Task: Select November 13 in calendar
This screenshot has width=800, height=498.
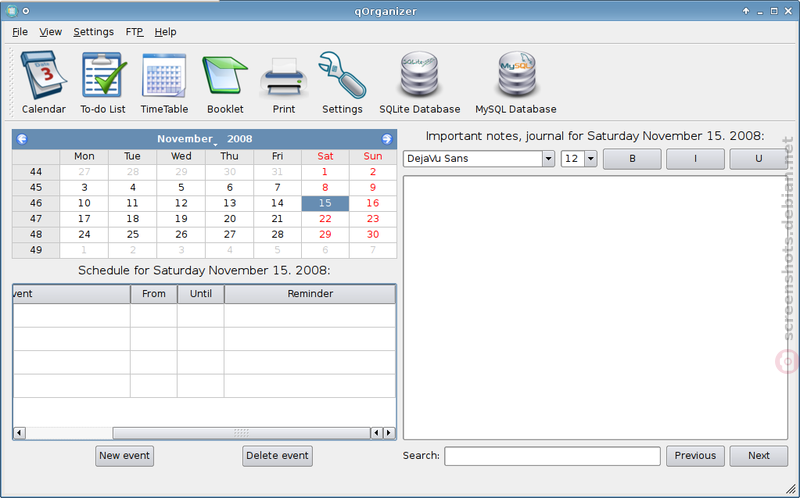Action: (230, 203)
